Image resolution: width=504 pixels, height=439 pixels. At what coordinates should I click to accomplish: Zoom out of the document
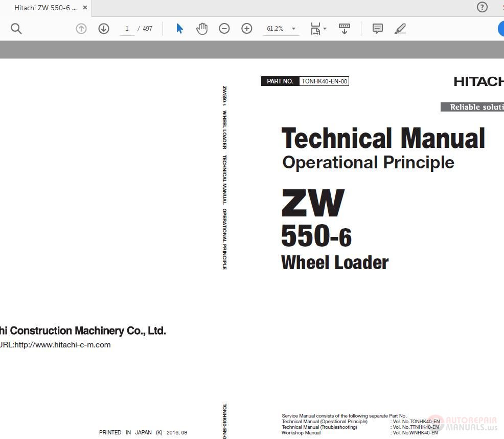[x=224, y=28]
